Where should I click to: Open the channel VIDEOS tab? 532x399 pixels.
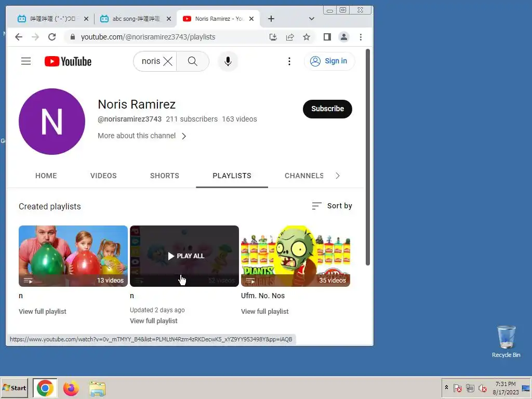coord(103,176)
